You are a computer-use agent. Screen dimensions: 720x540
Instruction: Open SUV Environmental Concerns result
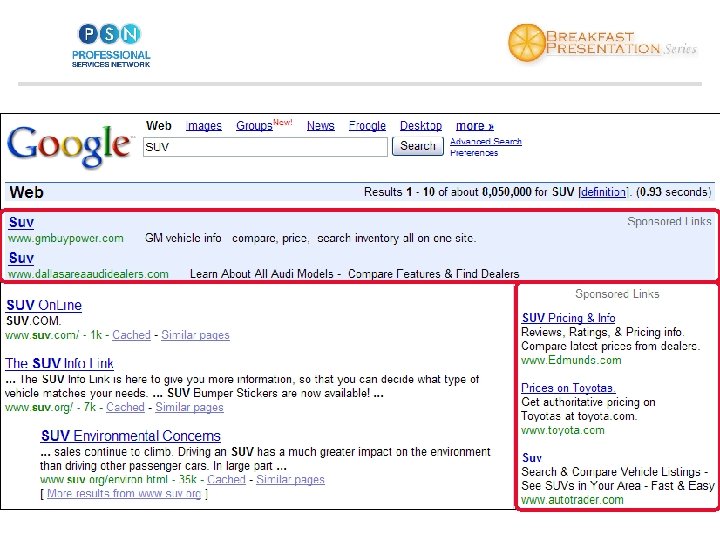click(x=131, y=436)
